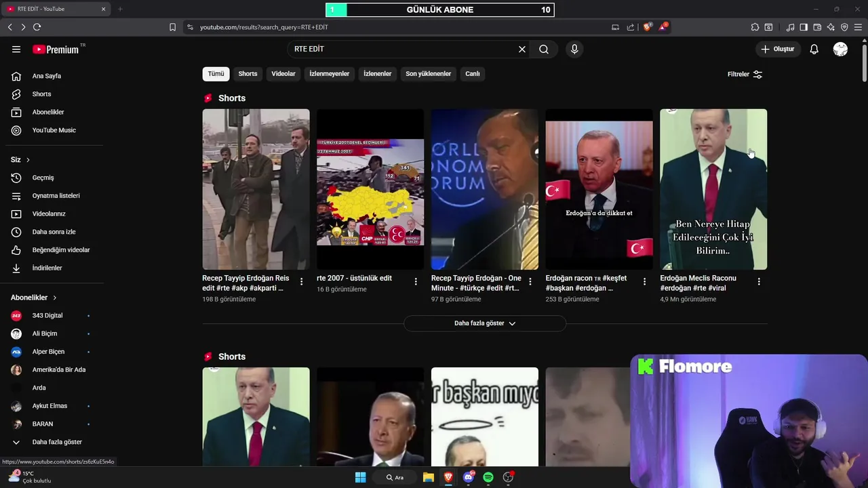Open options for Erdoğan Reis edit short

[301, 281]
